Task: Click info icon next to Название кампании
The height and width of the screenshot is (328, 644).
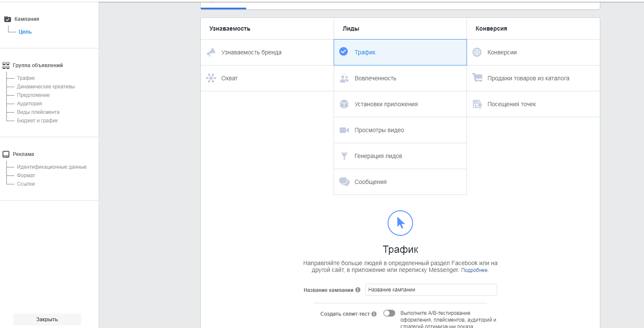Action: 358,290
